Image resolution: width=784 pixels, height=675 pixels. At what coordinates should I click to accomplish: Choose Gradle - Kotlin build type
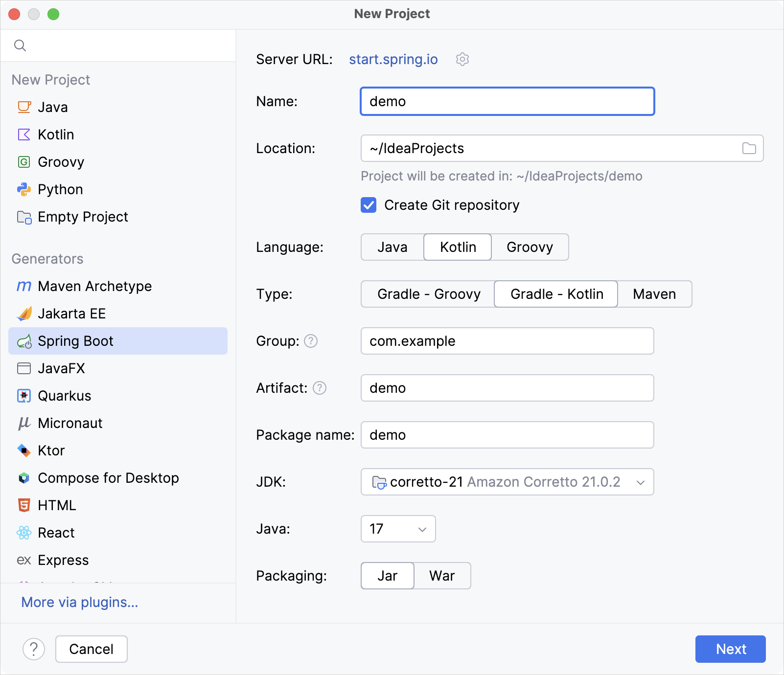click(x=556, y=294)
